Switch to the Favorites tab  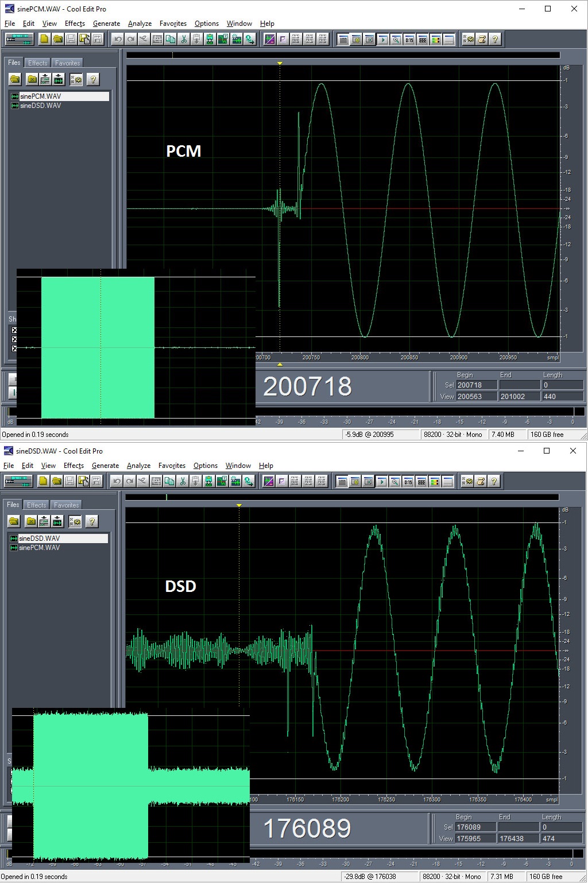pos(67,63)
